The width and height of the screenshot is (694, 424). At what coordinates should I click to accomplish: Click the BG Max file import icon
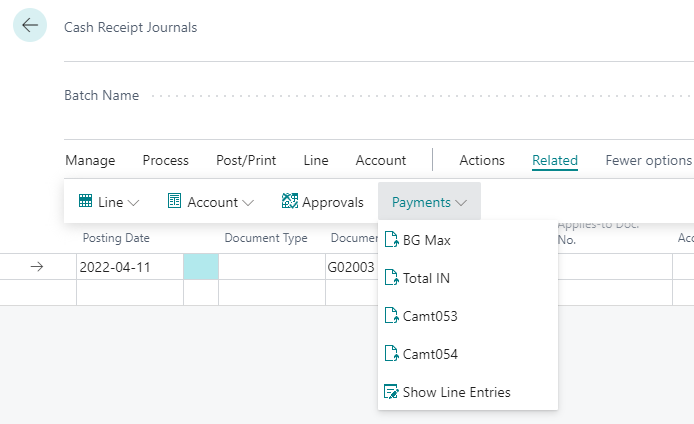coord(391,239)
